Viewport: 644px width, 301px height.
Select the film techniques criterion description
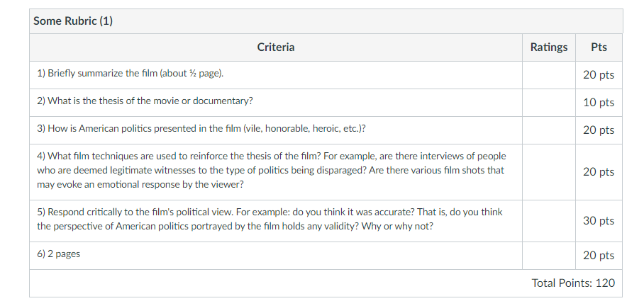(271, 170)
